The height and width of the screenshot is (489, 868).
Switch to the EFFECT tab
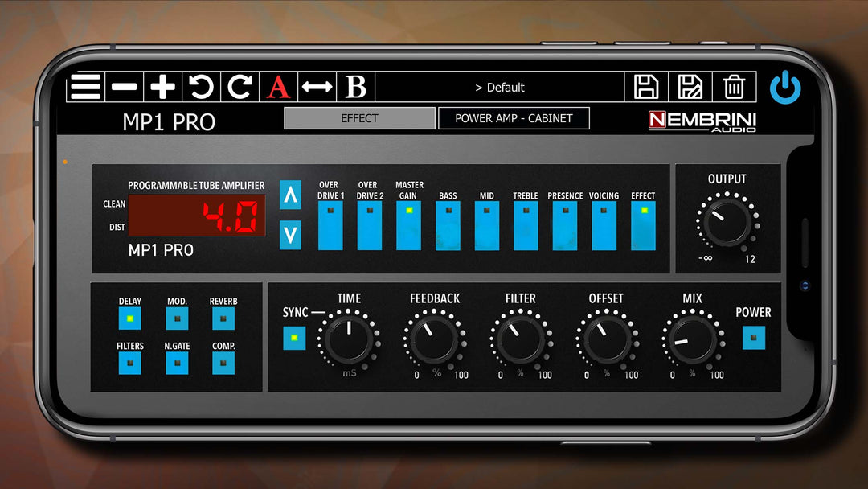pos(359,118)
